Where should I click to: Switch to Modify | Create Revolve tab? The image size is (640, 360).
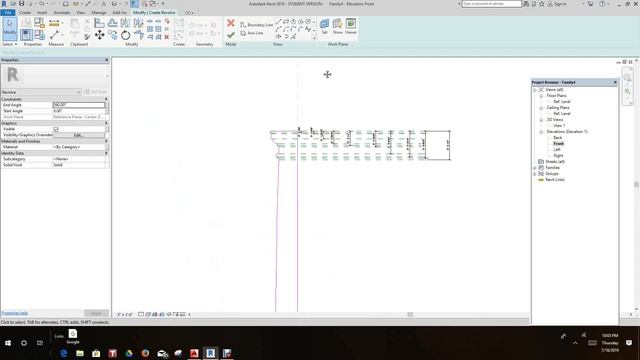point(154,13)
